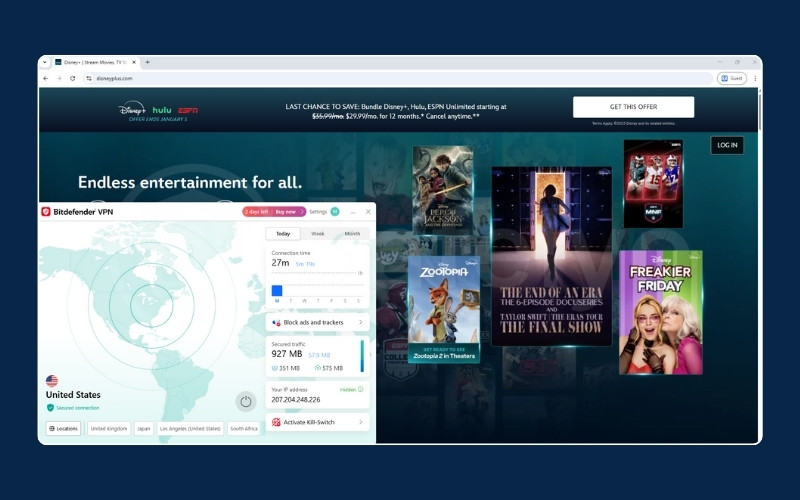Click the Kill-Switch red icon
Image resolution: width=800 pixels, height=500 pixels.
coord(276,422)
